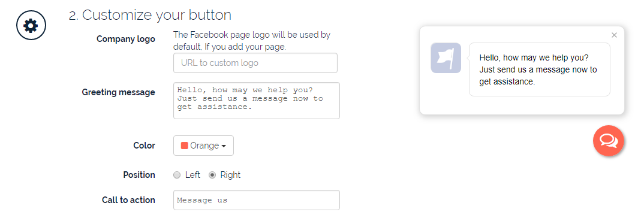Viewport: 644px width, 218px height.
Task: Click the orange color square in Color selector
Action: (185, 146)
